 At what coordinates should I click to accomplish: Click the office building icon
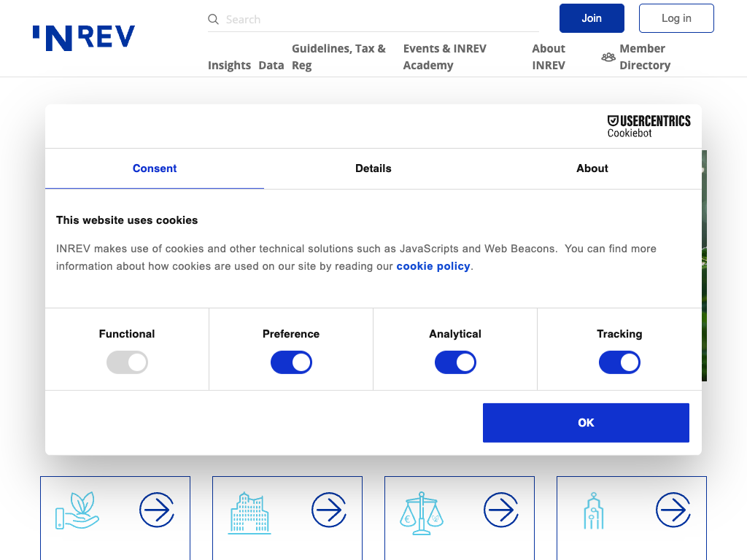tap(249, 512)
